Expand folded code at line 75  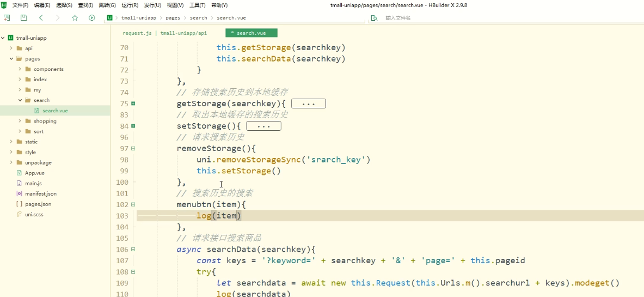tap(133, 104)
